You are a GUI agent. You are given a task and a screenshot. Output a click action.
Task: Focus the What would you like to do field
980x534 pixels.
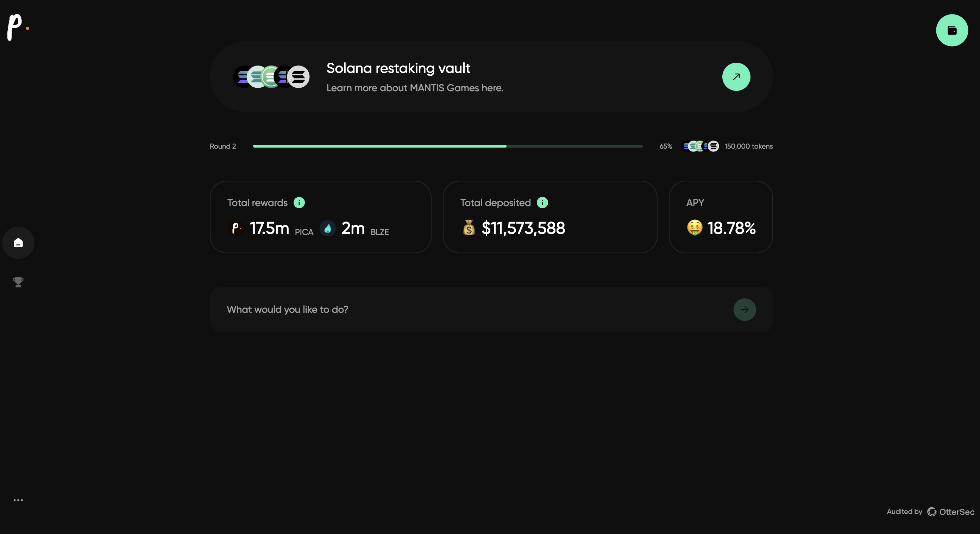pyautogui.click(x=491, y=310)
